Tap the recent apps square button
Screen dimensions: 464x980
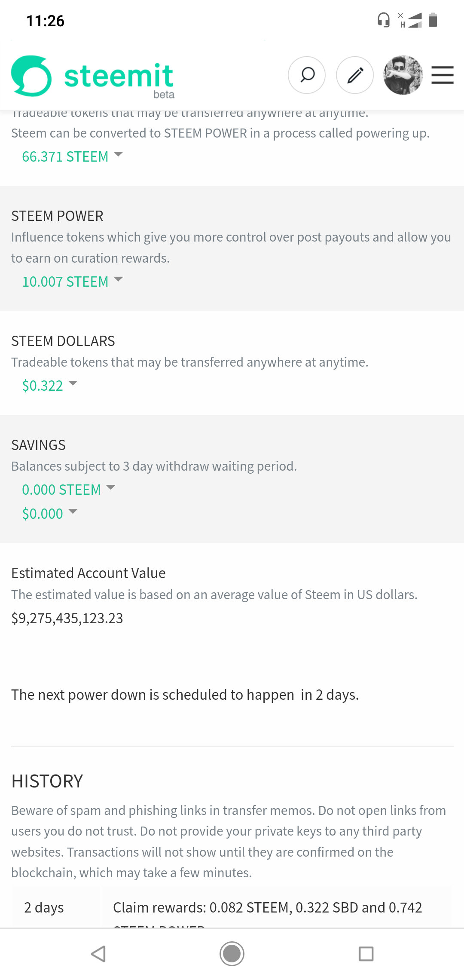pos(366,954)
